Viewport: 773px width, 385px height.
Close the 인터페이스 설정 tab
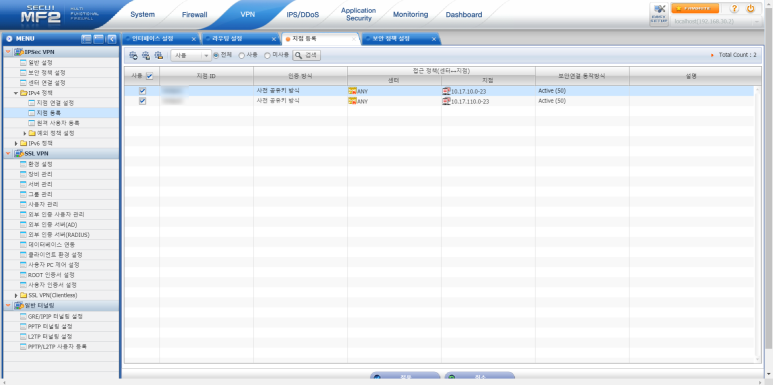(x=193, y=39)
